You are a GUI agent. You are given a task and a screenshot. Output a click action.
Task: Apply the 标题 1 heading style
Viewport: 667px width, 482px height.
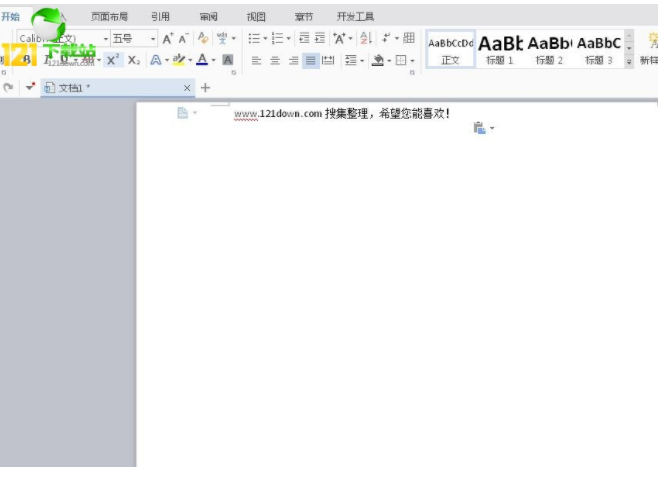[x=500, y=48]
